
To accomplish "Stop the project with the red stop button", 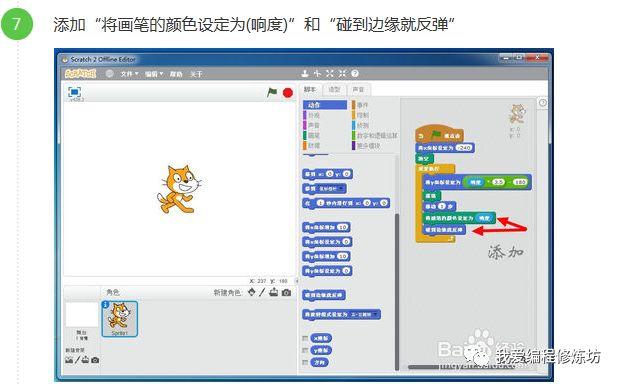I will 288,93.
